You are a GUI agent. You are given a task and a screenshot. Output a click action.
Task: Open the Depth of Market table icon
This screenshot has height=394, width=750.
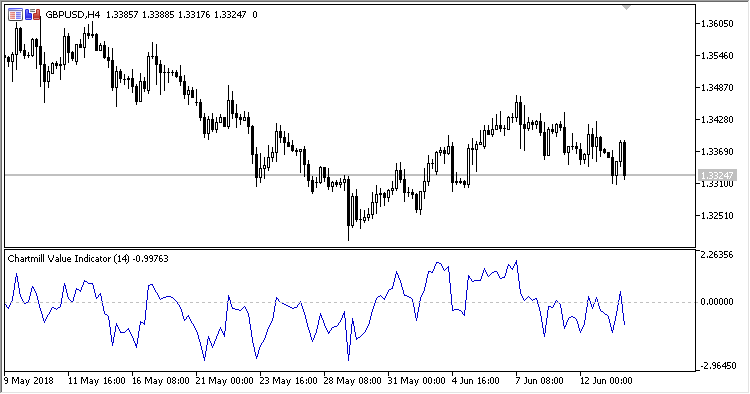(x=15, y=14)
